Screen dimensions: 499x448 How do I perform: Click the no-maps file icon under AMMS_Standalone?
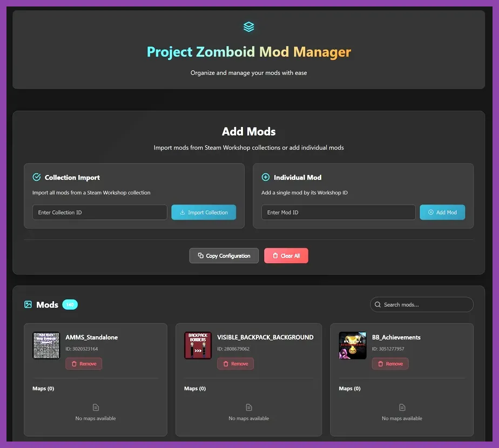click(x=96, y=408)
